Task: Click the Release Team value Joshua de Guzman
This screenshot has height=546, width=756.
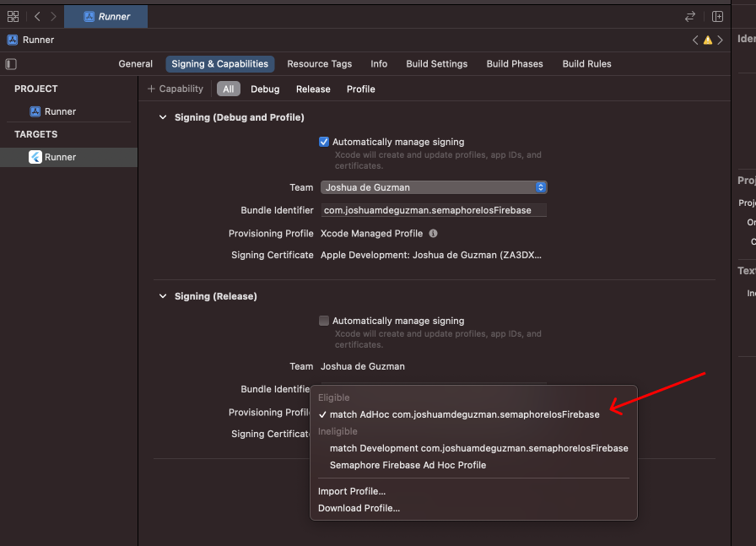Action: click(x=363, y=366)
